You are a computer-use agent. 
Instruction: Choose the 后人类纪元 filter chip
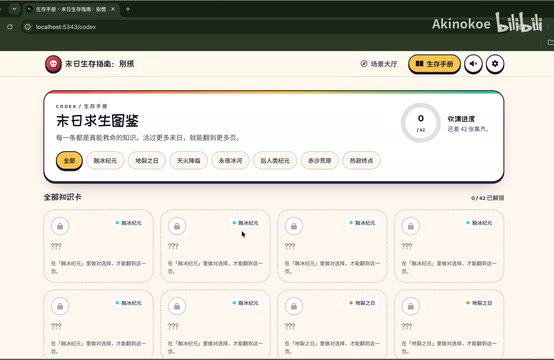275,161
